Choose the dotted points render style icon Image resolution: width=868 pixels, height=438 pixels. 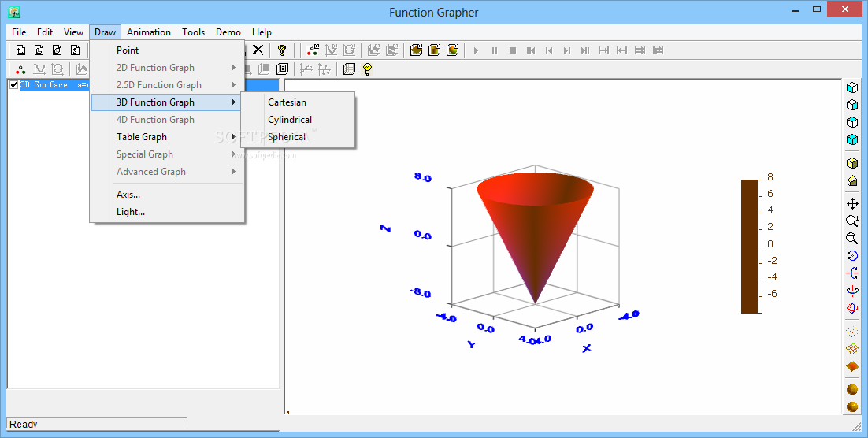pyautogui.click(x=852, y=331)
